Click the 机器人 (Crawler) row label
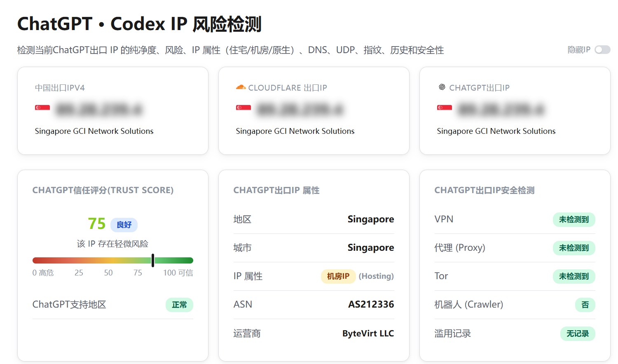This screenshot has width=618, height=364. 469,305
